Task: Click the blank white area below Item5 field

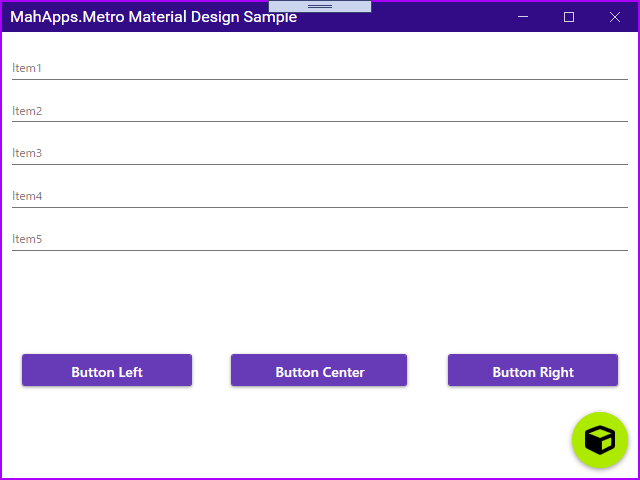Action: 320,300
